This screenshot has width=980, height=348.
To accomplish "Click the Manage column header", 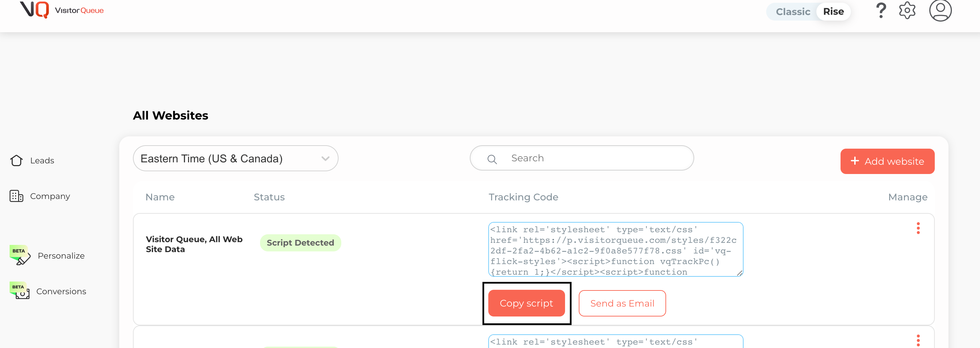I will pyautogui.click(x=907, y=197).
